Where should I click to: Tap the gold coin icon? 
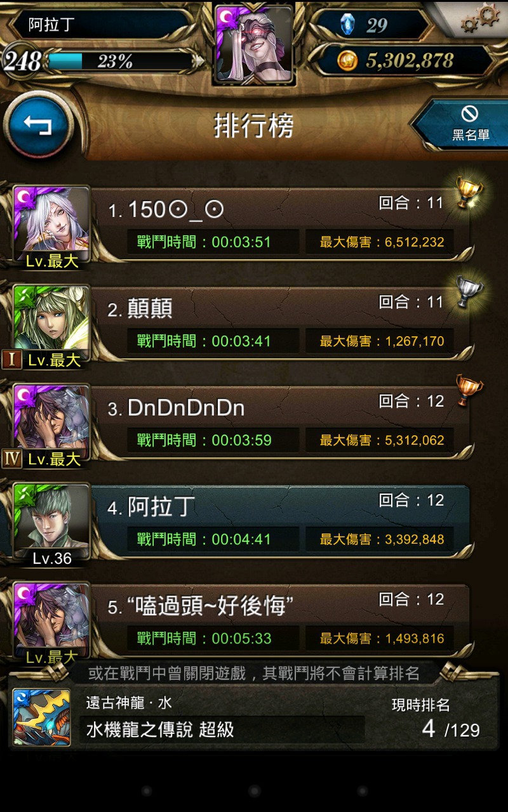coord(348,61)
